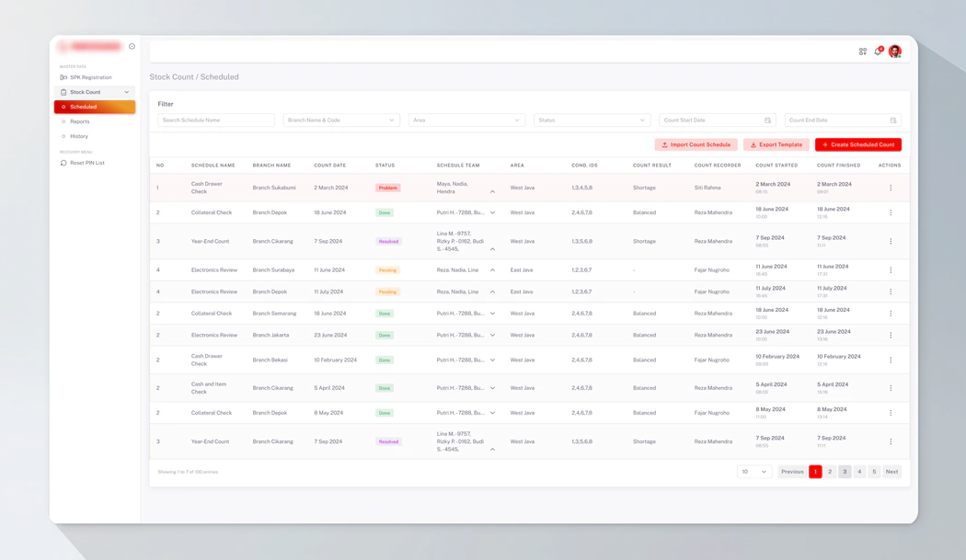Open Reset PIN List in the sidebar

pyautogui.click(x=86, y=163)
